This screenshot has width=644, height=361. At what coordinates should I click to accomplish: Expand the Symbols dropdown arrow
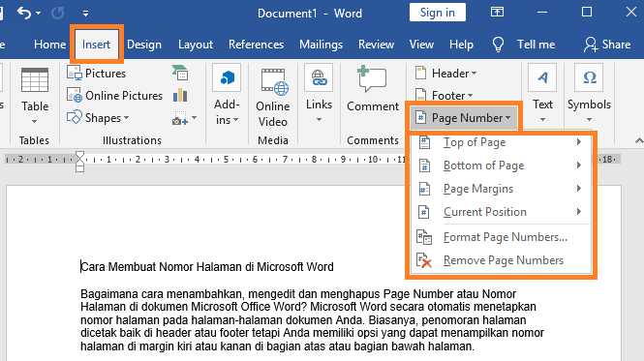pyautogui.click(x=589, y=120)
